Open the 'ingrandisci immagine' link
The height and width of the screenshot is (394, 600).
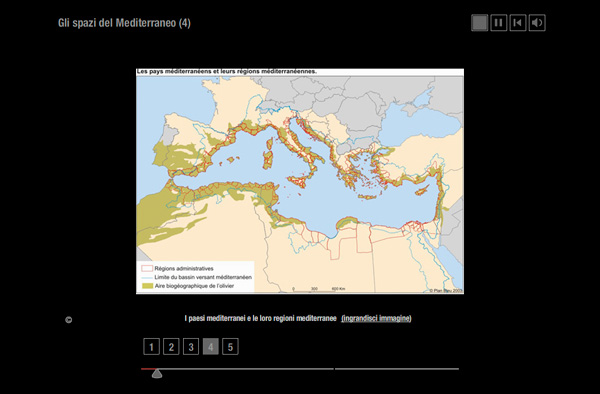tap(376, 318)
